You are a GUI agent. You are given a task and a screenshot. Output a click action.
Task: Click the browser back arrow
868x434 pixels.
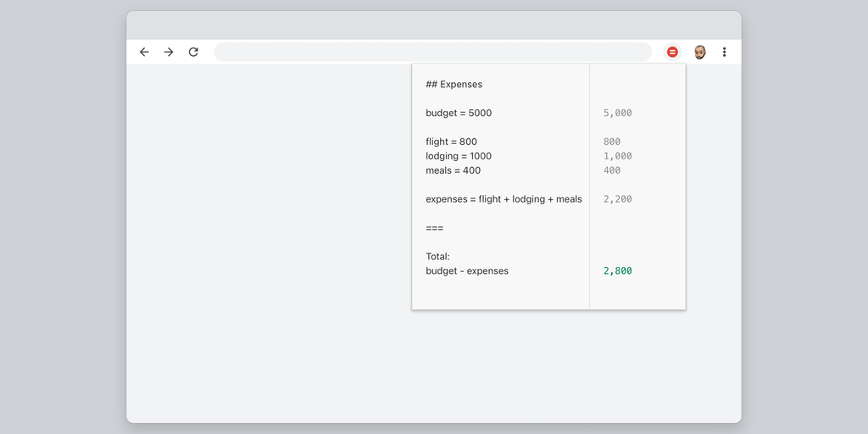[x=144, y=52]
